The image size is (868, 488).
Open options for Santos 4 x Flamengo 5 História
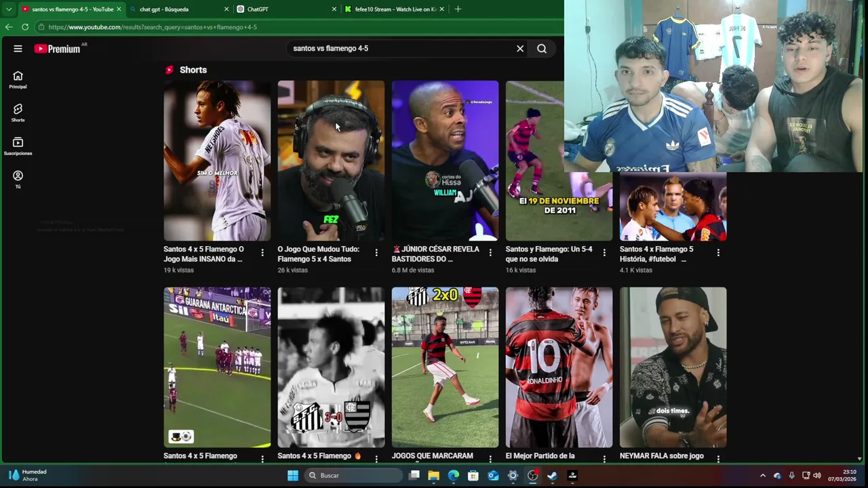[718, 252]
